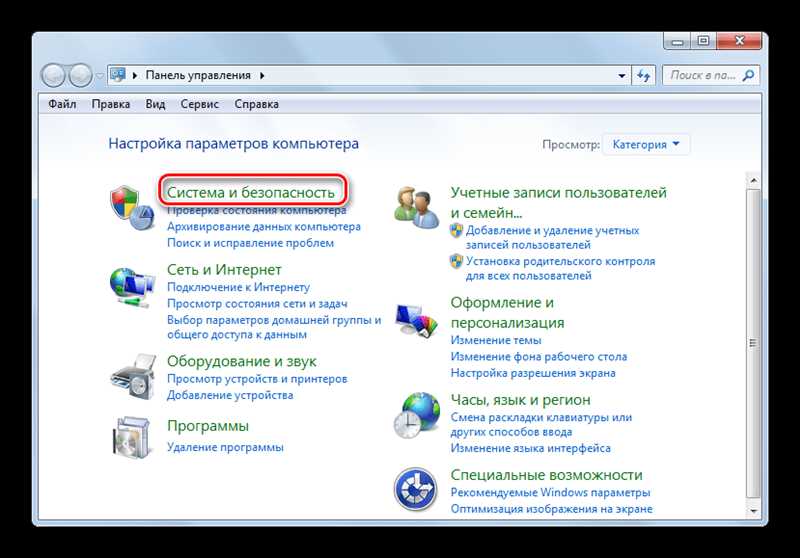Click Добавление и удаление учетных записей link
Screen dimensions: 800x558
coord(552,238)
